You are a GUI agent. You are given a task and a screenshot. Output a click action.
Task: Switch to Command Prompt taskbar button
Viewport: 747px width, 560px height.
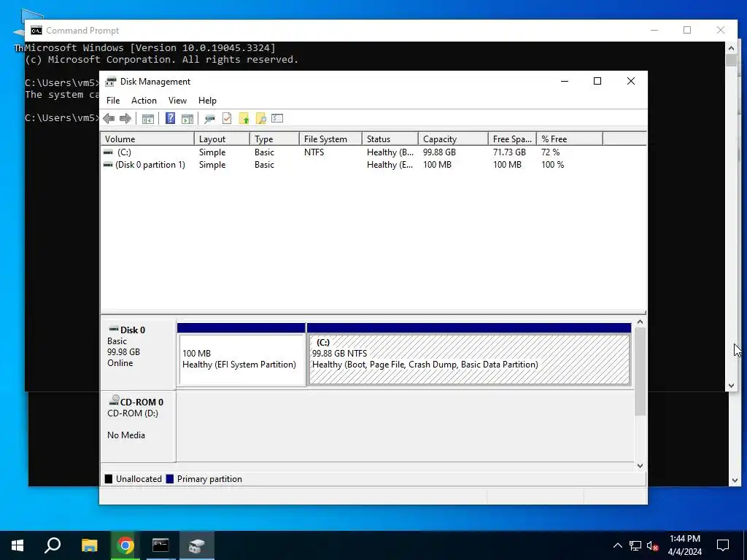[160, 545]
